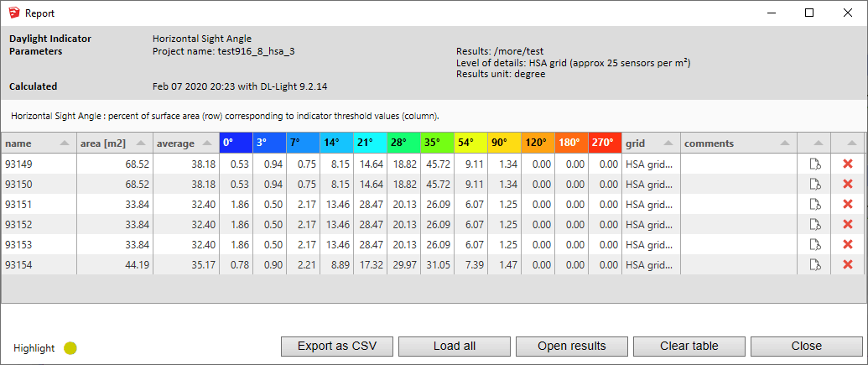The image size is (868, 365).
Task: Sort the table by the name column
Action: [39, 143]
